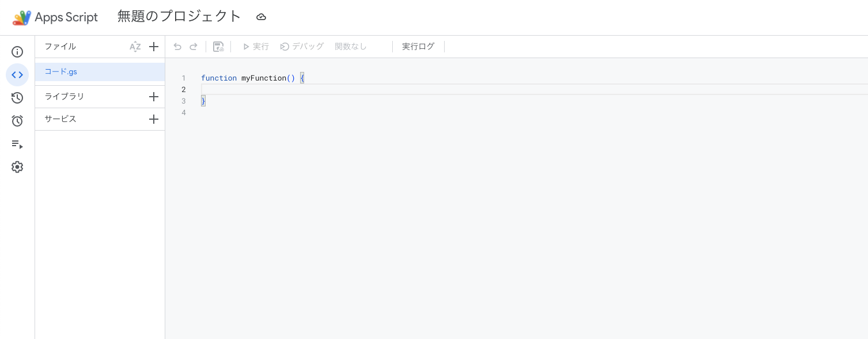View the executions panel
Image resolution: width=868 pixels, height=339 pixels.
click(x=17, y=144)
